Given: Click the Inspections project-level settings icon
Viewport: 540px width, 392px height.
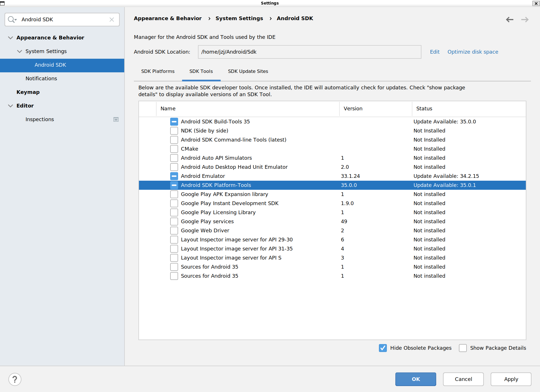Looking at the screenshot, I should 116,119.
